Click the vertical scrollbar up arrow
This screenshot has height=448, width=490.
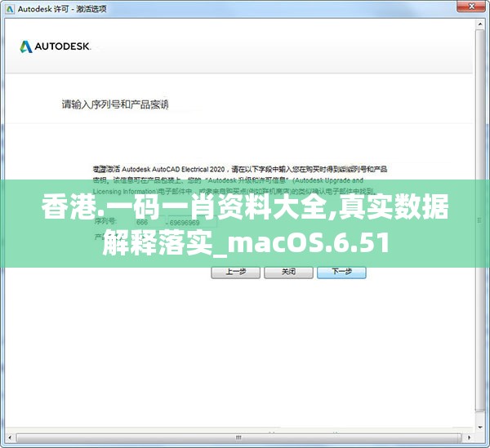tap(480, 24)
